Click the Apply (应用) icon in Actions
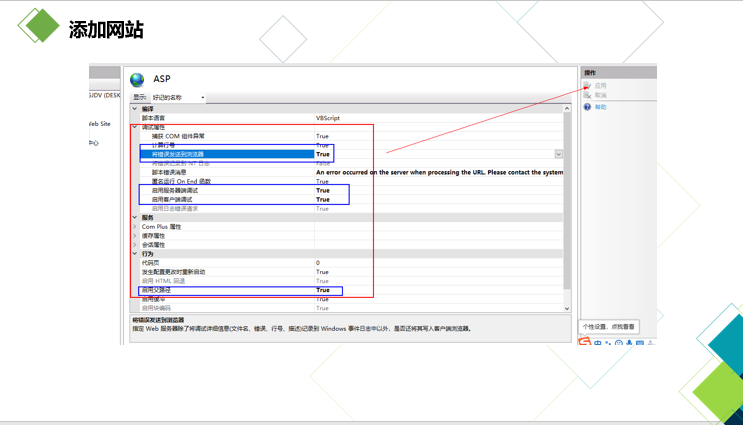Screen dimensions: 743x425 (x=588, y=86)
